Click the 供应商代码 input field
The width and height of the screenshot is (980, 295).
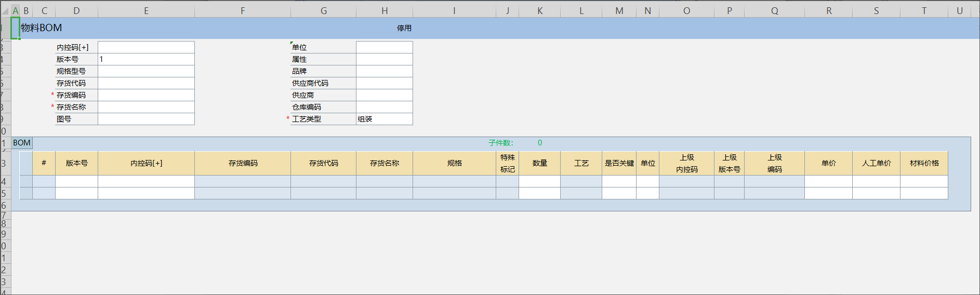pyautogui.click(x=384, y=83)
